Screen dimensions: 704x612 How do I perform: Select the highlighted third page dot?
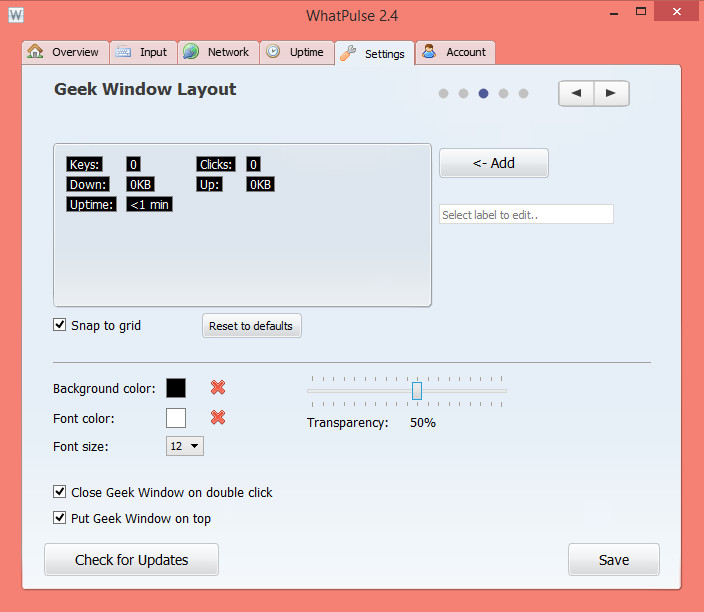[x=484, y=93]
